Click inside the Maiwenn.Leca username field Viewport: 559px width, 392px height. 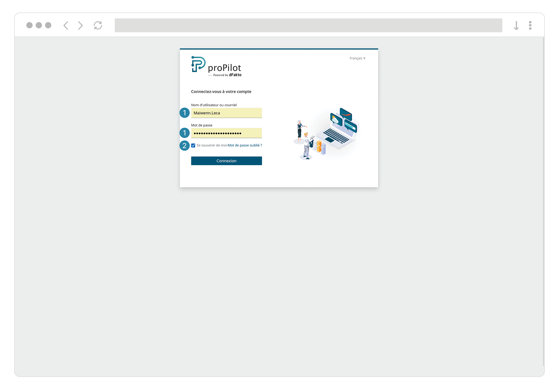pos(226,113)
